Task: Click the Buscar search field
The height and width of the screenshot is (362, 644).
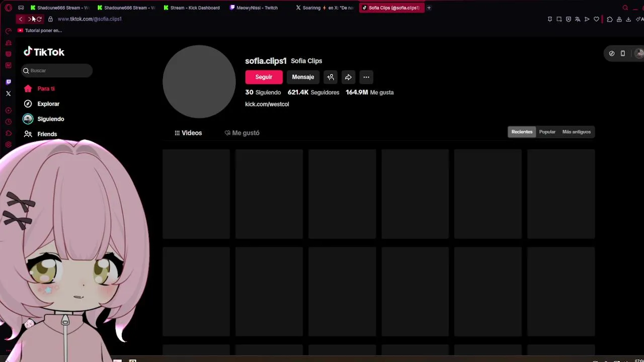Action: [57, 70]
